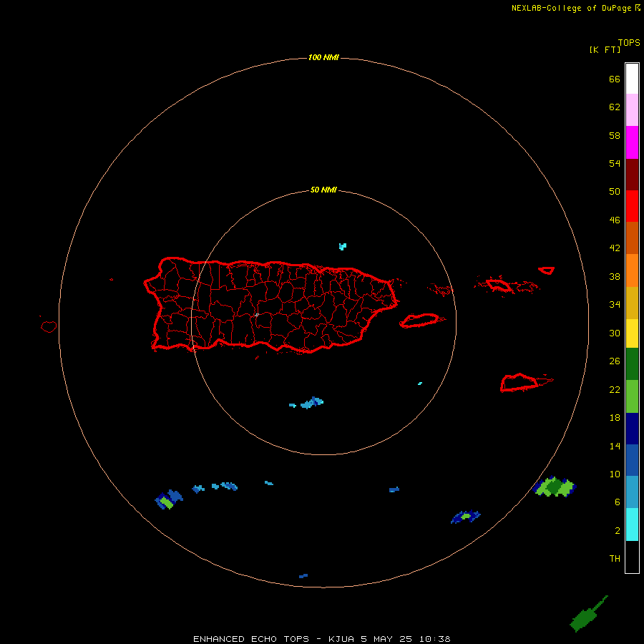This screenshot has height=644, width=644.
Task: Click the 54 legend value
Action: pyautogui.click(x=615, y=163)
